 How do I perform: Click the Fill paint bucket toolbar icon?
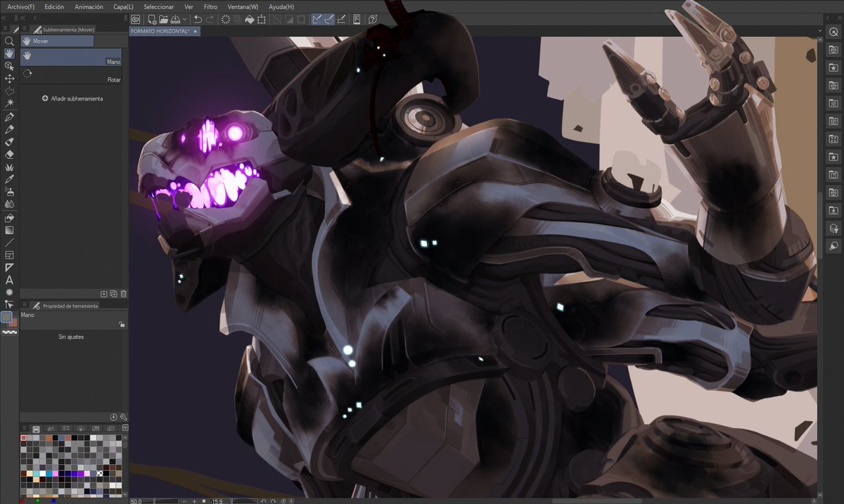point(250,20)
